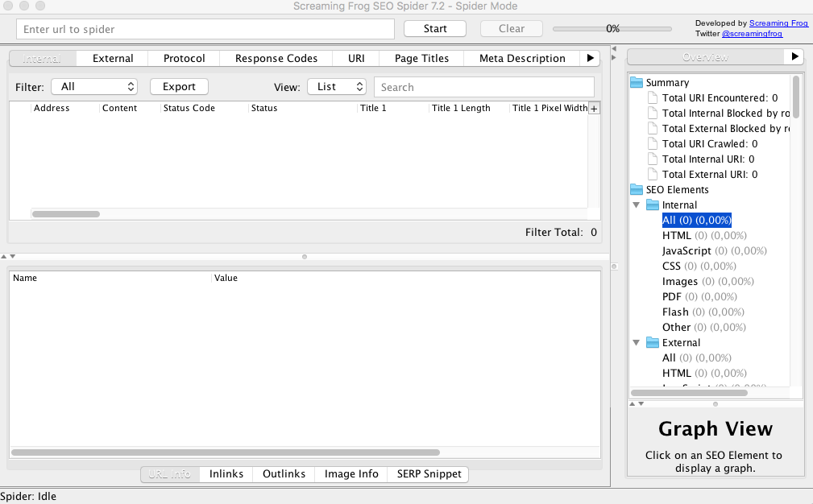Focus the Search field
813x504 pixels.
pos(483,87)
